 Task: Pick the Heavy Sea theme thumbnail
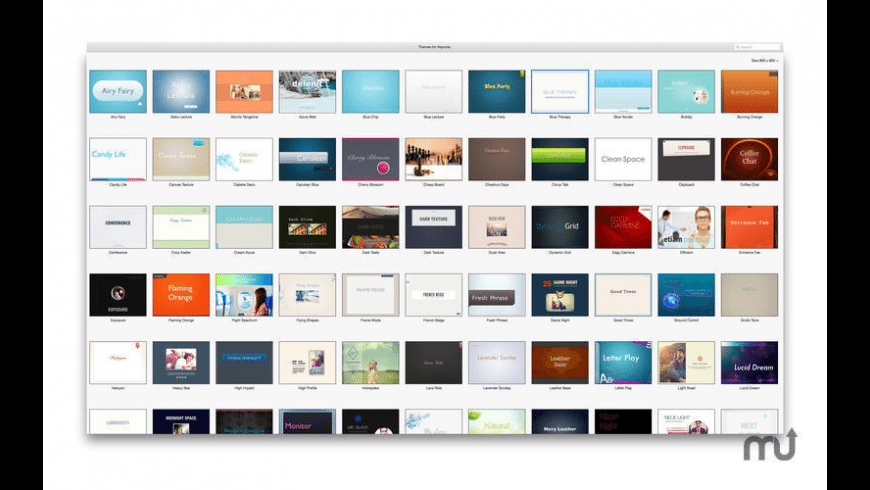181,362
